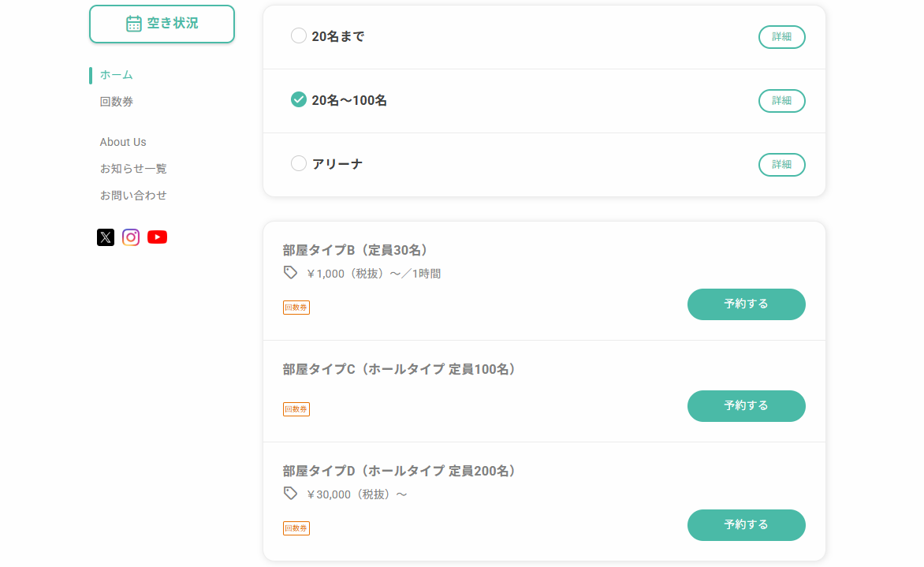Open the Instagram social icon
The image size is (924, 567).
click(x=131, y=237)
